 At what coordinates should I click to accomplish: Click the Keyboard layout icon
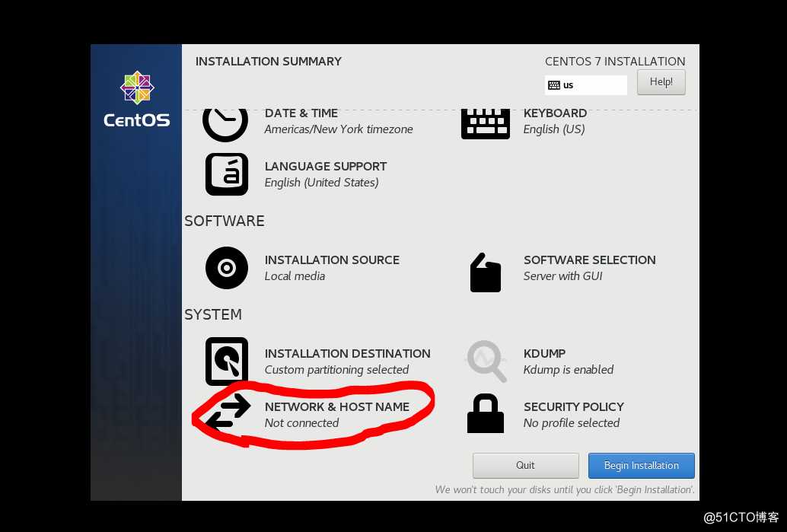(486, 124)
